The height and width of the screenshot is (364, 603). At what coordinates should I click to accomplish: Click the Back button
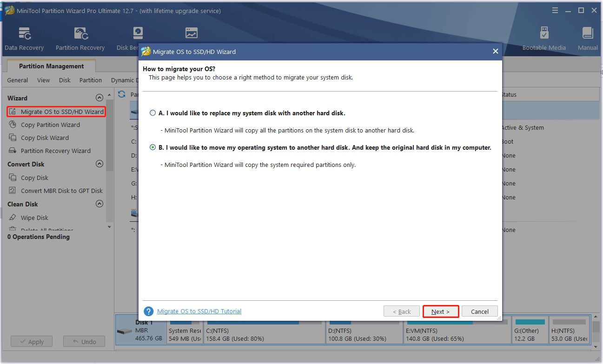(x=402, y=311)
